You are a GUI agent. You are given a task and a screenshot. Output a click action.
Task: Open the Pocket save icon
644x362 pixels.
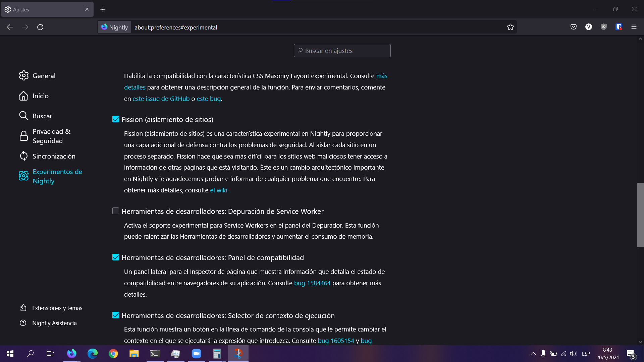(x=574, y=27)
